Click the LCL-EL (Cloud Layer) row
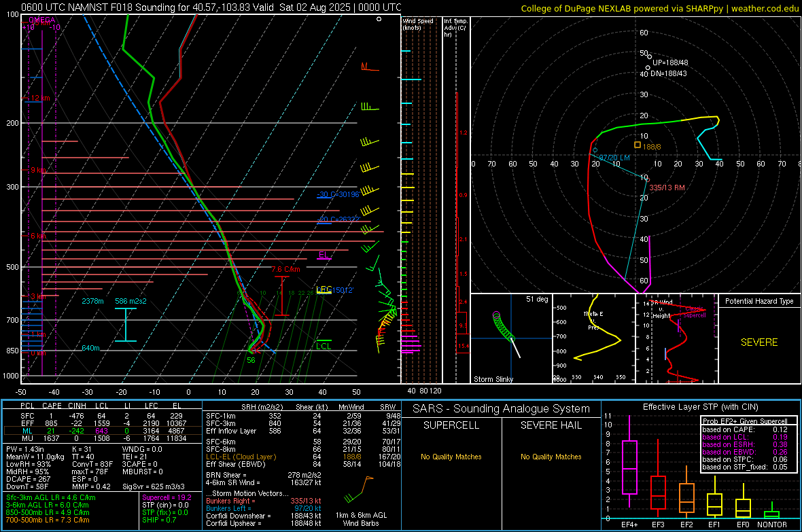 [303, 457]
